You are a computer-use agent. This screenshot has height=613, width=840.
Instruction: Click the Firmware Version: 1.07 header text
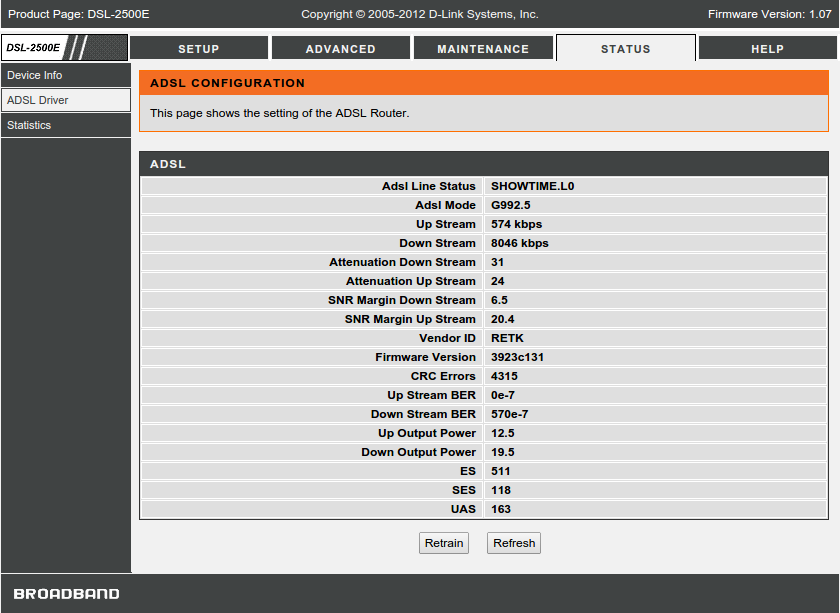click(769, 14)
